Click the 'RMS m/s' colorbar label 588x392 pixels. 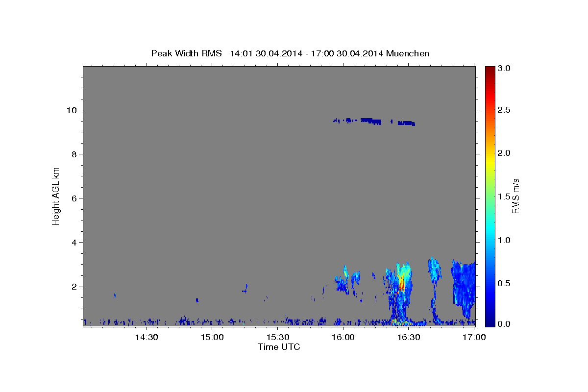[515, 196]
